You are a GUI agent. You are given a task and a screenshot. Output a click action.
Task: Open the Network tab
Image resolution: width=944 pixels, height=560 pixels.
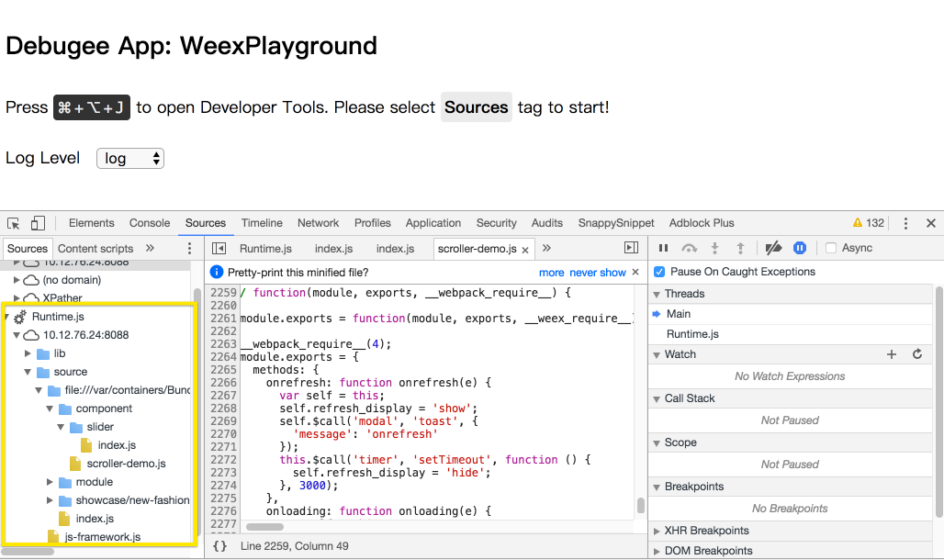click(318, 223)
